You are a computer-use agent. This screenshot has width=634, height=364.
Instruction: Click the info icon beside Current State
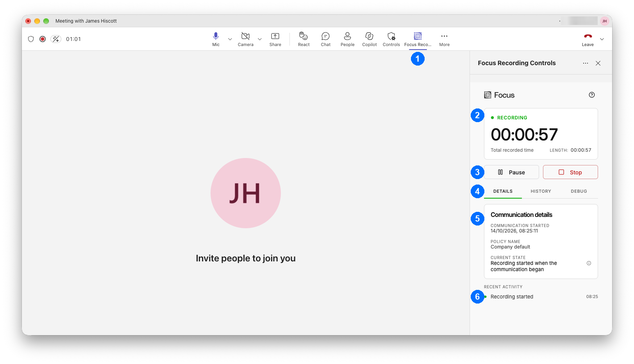point(589,263)
